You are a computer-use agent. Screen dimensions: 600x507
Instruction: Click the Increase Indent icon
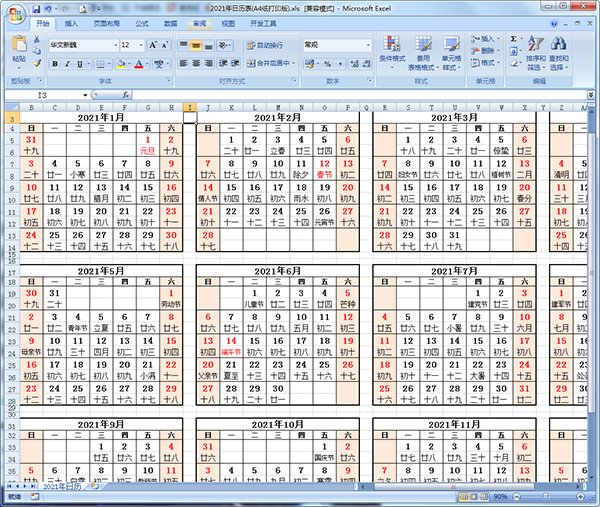point(235,63)
